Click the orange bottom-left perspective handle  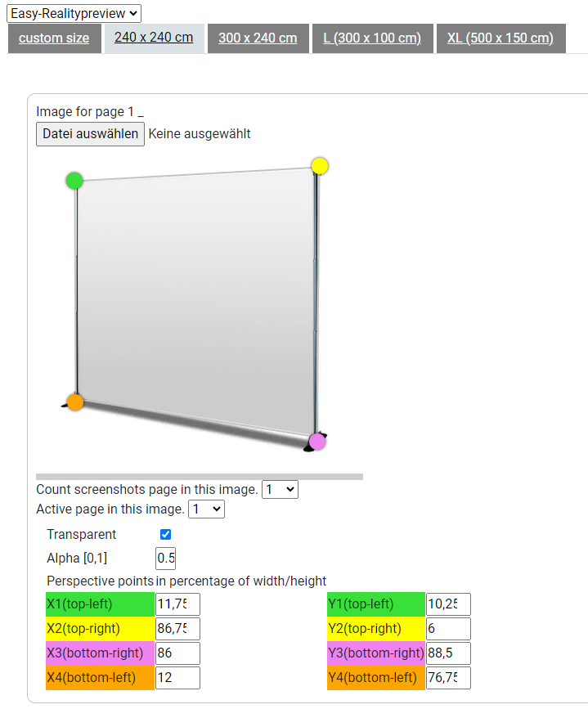coord(75,402)
